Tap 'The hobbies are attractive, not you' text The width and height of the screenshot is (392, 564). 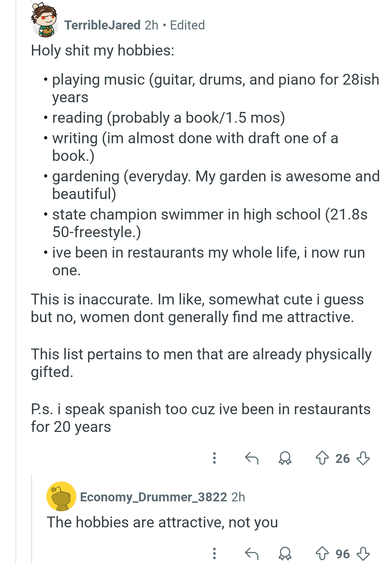click(x=162, y=522)
